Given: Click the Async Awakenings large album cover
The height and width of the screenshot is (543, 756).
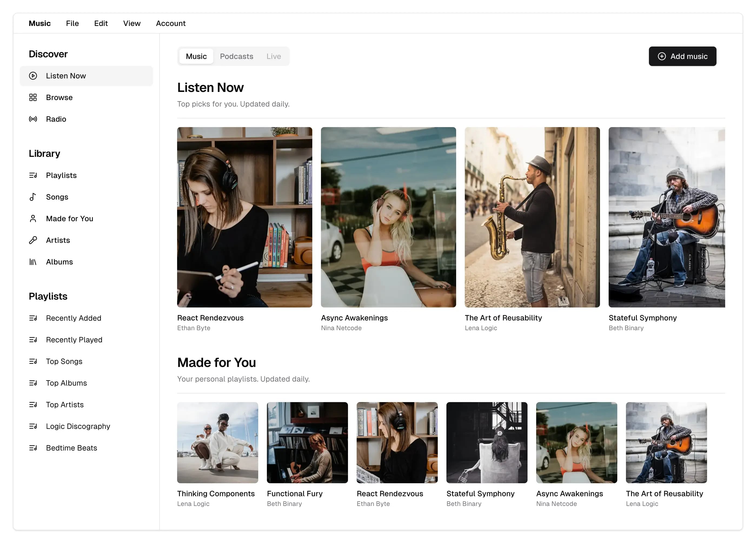Looking at the screenshot, I should (389, 217).
